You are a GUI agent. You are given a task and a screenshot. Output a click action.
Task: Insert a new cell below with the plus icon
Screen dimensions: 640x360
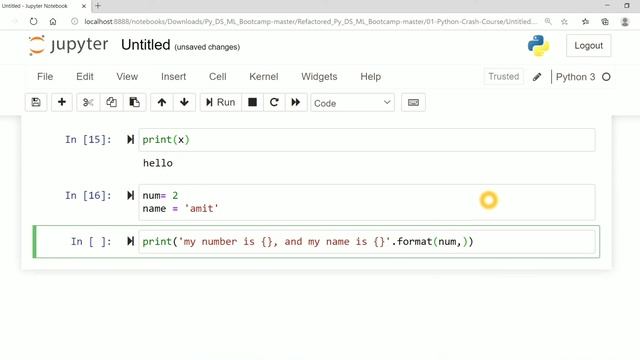coord(62,102)
